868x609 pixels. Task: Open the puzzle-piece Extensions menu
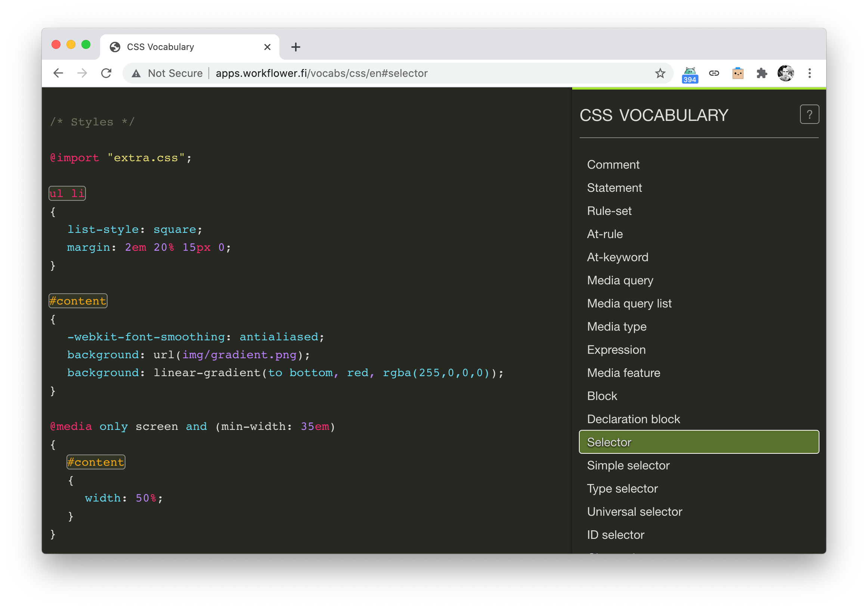click(x=762, y=73)
